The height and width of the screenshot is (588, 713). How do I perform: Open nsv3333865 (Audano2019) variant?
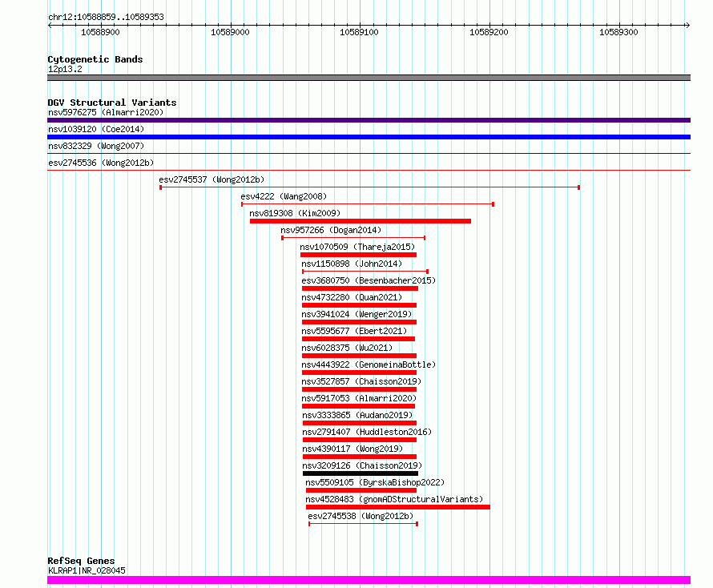[x=357, y=415]
